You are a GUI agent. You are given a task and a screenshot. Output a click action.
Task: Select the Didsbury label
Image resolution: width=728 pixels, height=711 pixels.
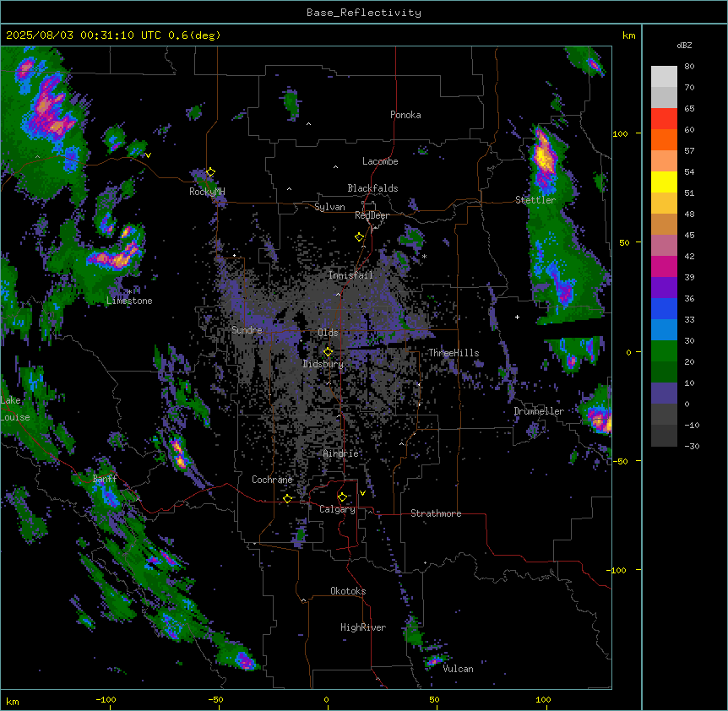323,364
